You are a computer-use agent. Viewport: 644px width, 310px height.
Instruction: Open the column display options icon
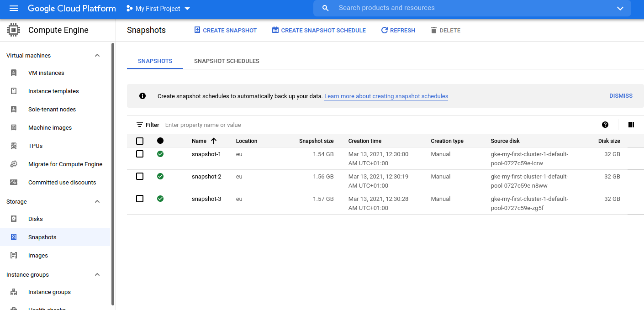coord(631,125)
